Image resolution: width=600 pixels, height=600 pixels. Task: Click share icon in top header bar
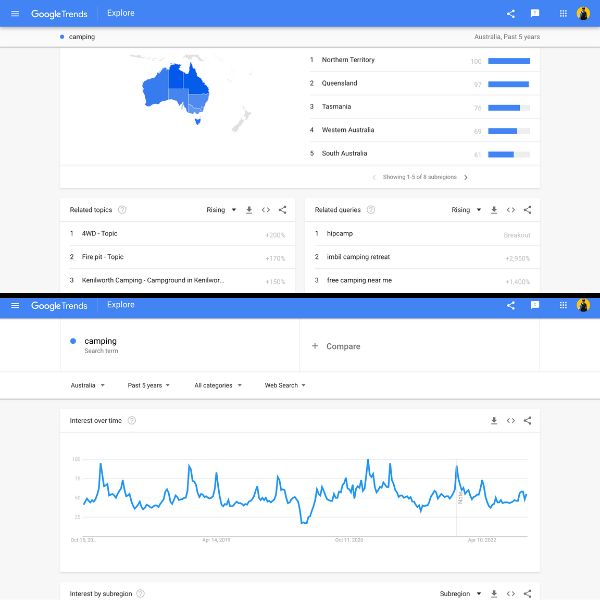510,14
